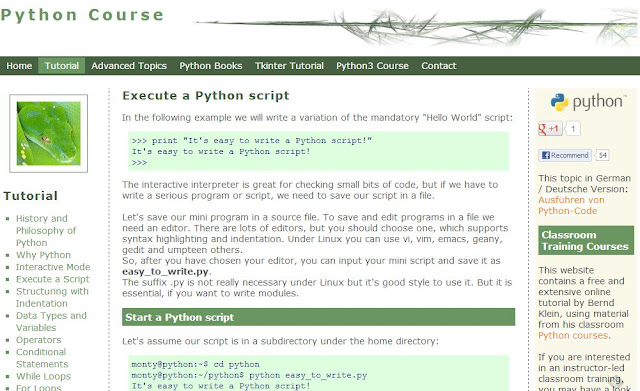This screenshot has width=640, height=391.
Task: Open Python3 Course from the nav bar
Action: (372, 66)
